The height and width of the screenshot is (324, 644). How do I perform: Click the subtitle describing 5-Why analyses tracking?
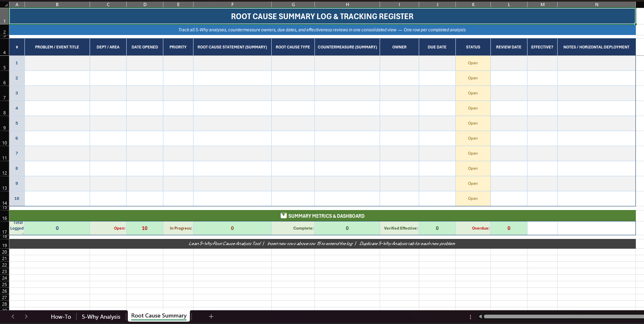pyautogui.click(x=322, y=30)
